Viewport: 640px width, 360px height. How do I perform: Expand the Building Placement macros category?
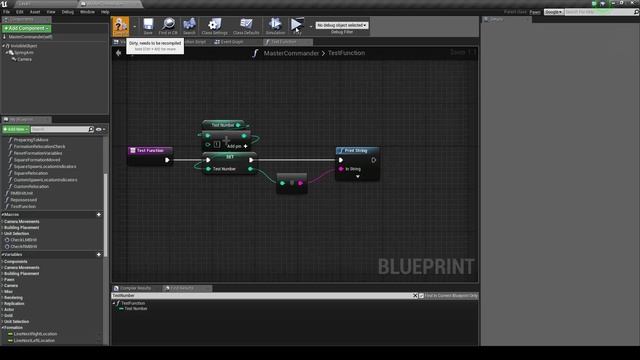pyautogui.click(x=2, y=228)
